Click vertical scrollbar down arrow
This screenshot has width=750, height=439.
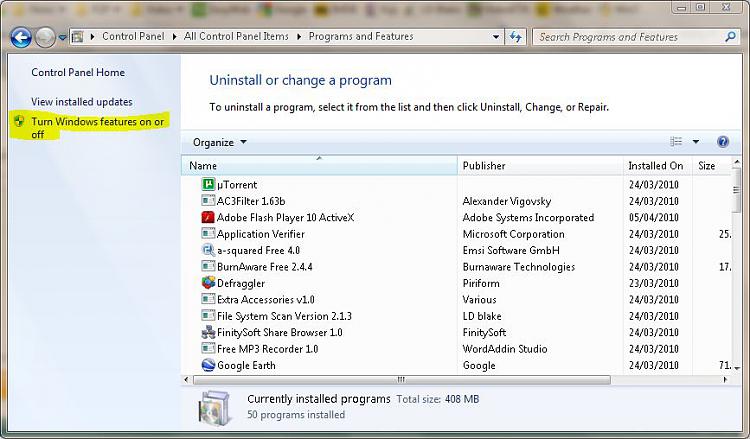[737, 368]
